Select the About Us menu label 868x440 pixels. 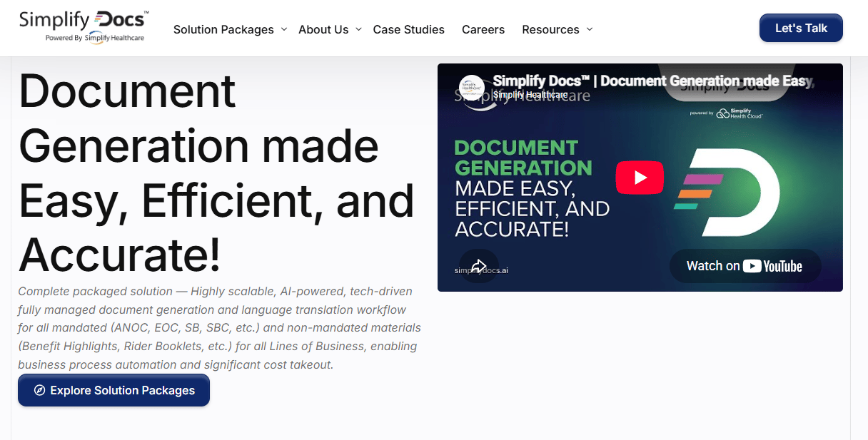pyautogui.click(x=323, y=29)
